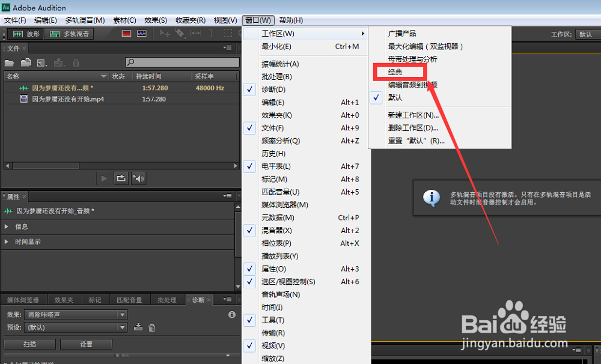Switch to the 媒体浏览器 tab
The width and height of the screenshot is (601, 364).
[23, 300]
